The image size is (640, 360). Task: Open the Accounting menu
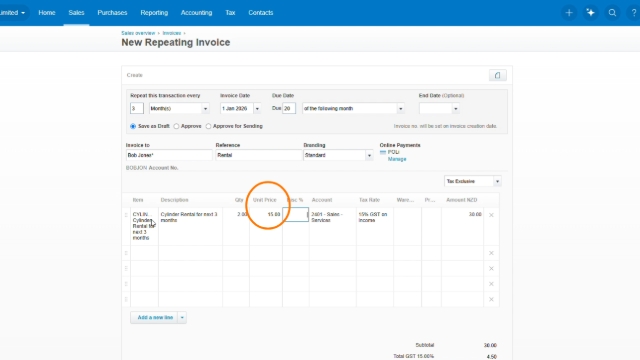(196, 13)
